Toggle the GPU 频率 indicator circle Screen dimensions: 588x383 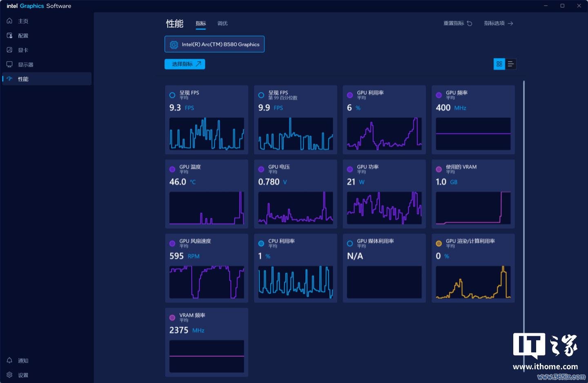point(439,95)
